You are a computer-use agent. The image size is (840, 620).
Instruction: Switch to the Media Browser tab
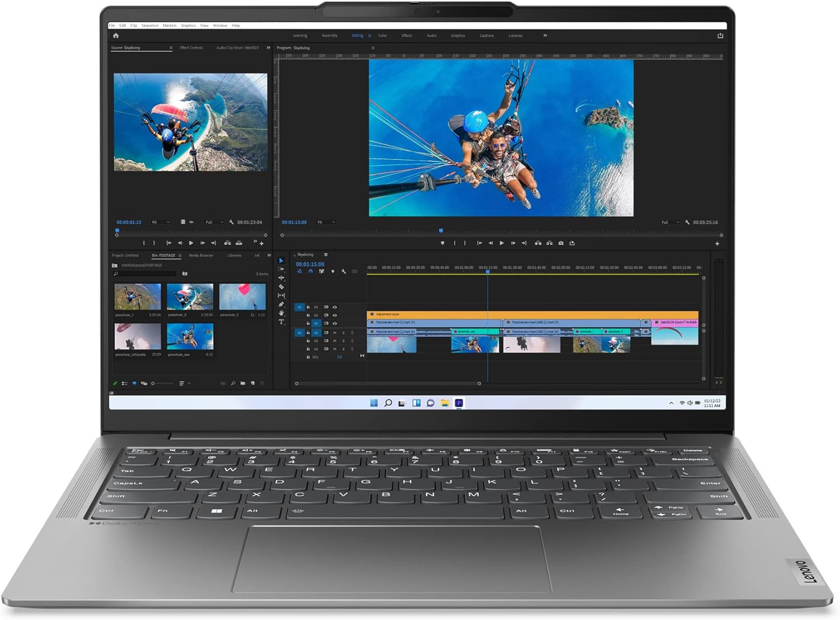201,255
